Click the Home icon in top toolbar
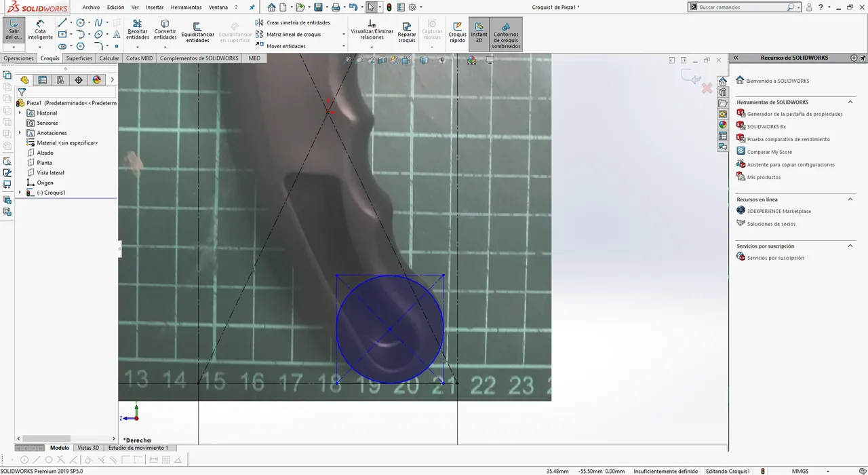This screenshot has height=475, width=868. coord(271,7)
